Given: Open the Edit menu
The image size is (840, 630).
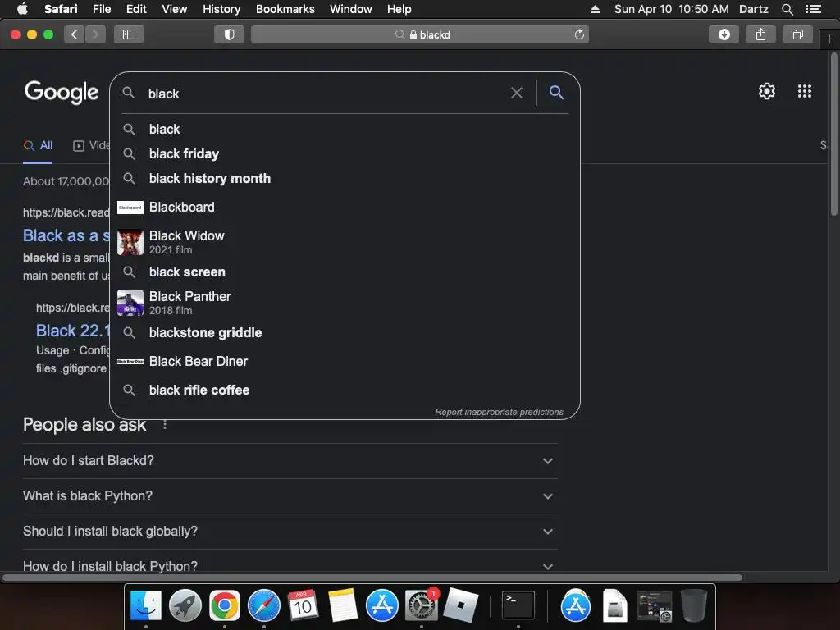Looking at the screenshot, I should (136, 9).
